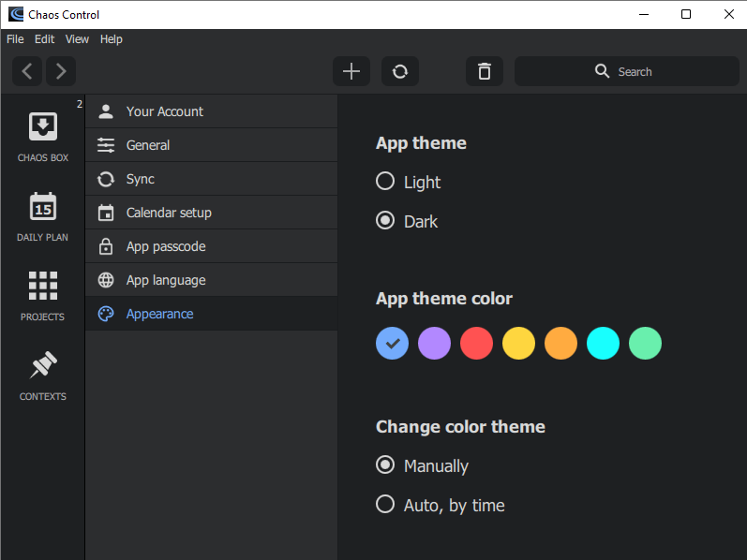Focus the Search field
Image resolution: width=747 pixels, height=560 pixels.
coord(627,71)
